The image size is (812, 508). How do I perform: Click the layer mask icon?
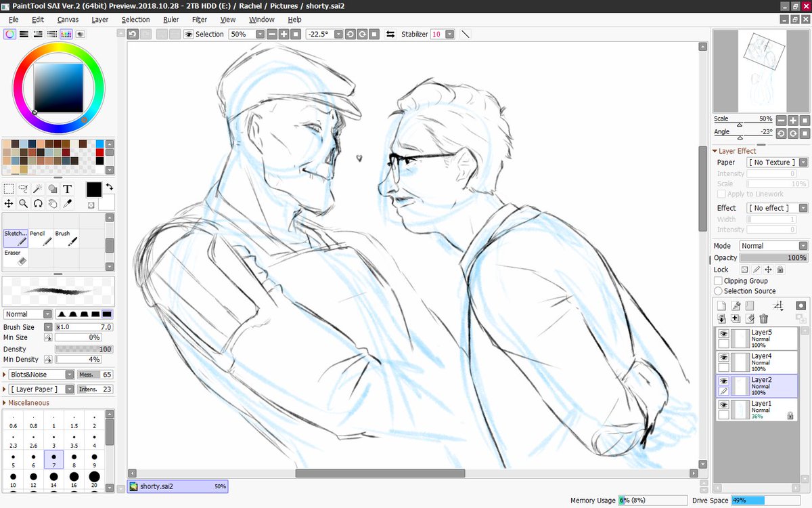[x=801, y=306]
